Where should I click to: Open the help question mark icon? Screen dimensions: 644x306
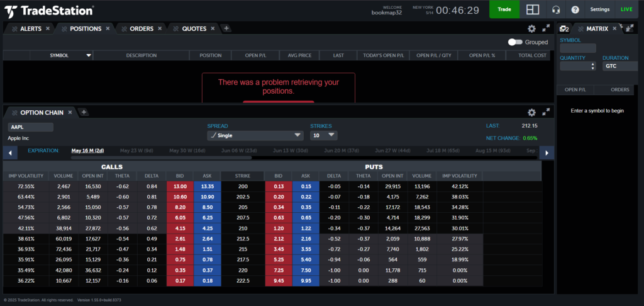point(575,9)
